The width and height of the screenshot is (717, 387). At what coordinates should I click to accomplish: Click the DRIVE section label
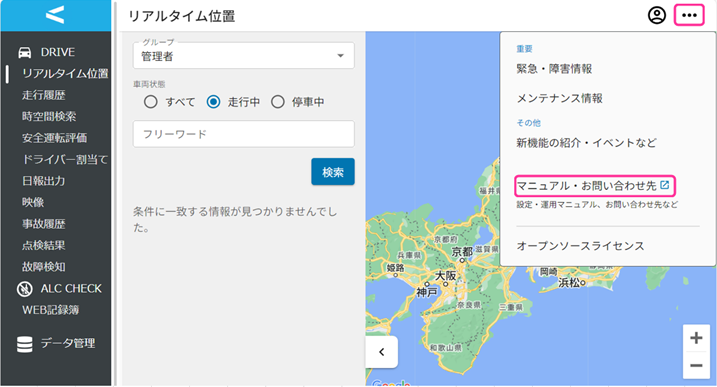pos(58,52)
